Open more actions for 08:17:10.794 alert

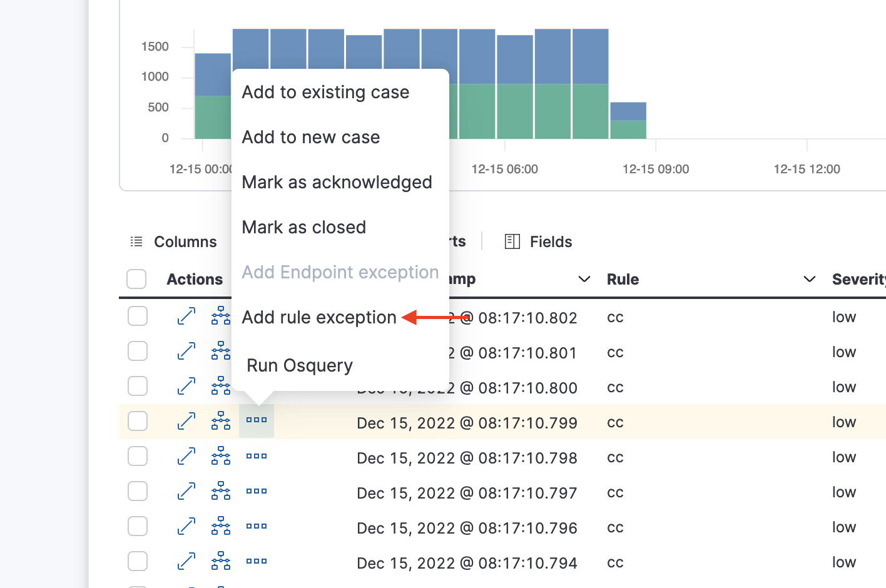[257, 562]
